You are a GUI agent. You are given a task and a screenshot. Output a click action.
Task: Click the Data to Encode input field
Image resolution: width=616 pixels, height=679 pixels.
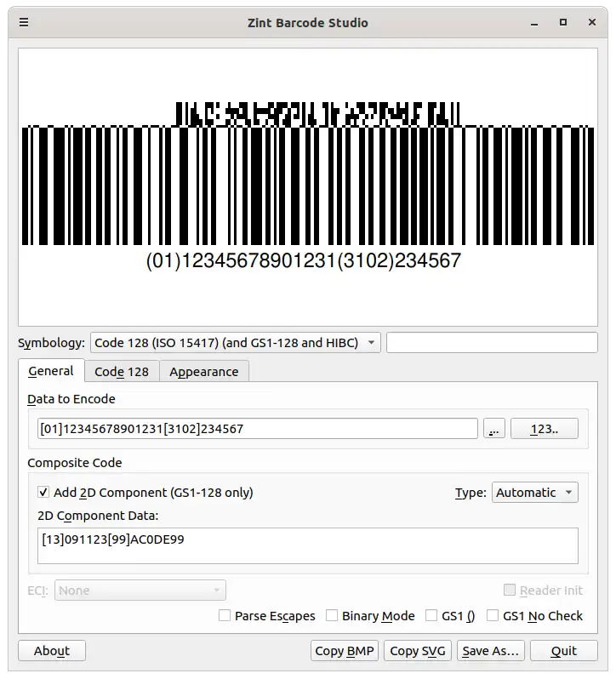pyautogui.click(x=258, y=429)
